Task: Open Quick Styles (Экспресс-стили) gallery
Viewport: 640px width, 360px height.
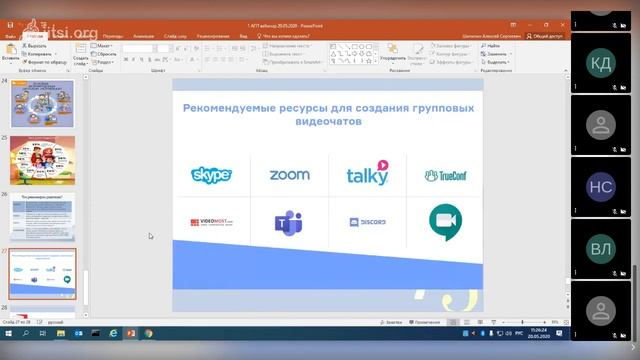Action: tap(417, 54)
